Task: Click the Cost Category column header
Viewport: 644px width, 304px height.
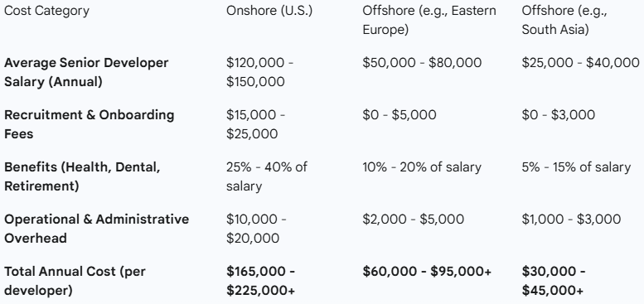Action: [46, 11]
